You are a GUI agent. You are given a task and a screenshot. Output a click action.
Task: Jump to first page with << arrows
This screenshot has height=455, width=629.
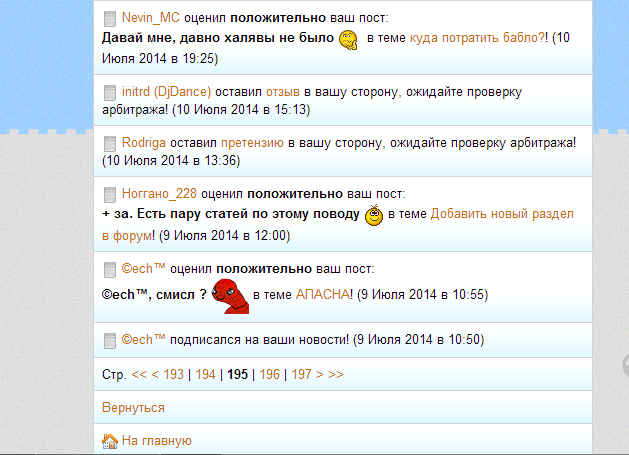tap(139, 374)
